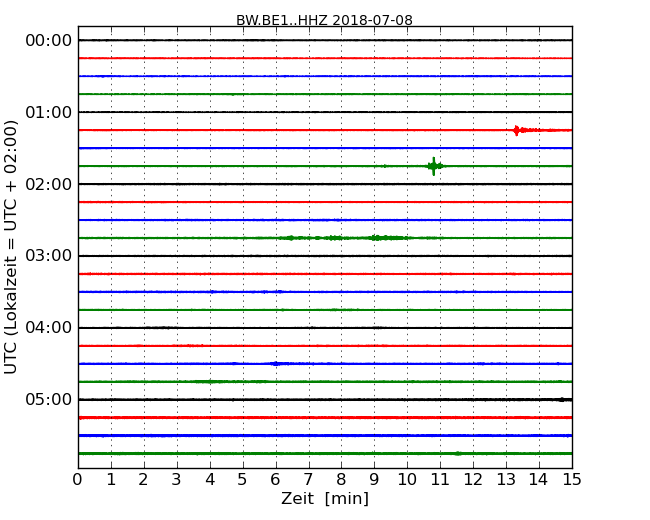Click the x-axis tick label 15
Viewport: 650px width, 520px height.
[572, 480]
